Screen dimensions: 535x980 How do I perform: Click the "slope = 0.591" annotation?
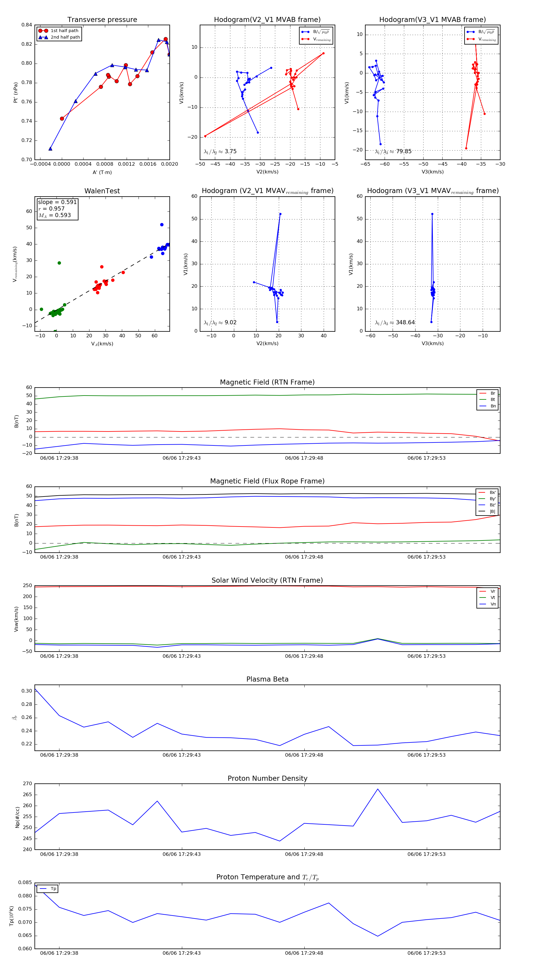(x=57, y=202)
